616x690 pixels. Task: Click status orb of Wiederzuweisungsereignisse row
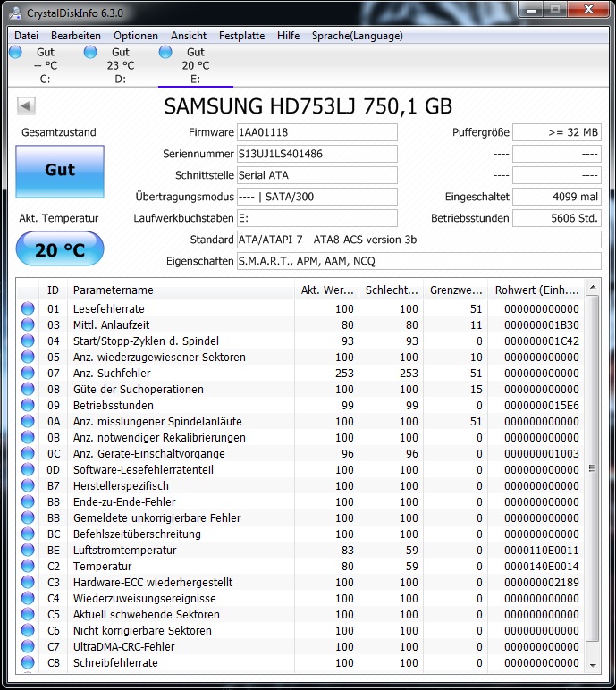pos(28,598)
